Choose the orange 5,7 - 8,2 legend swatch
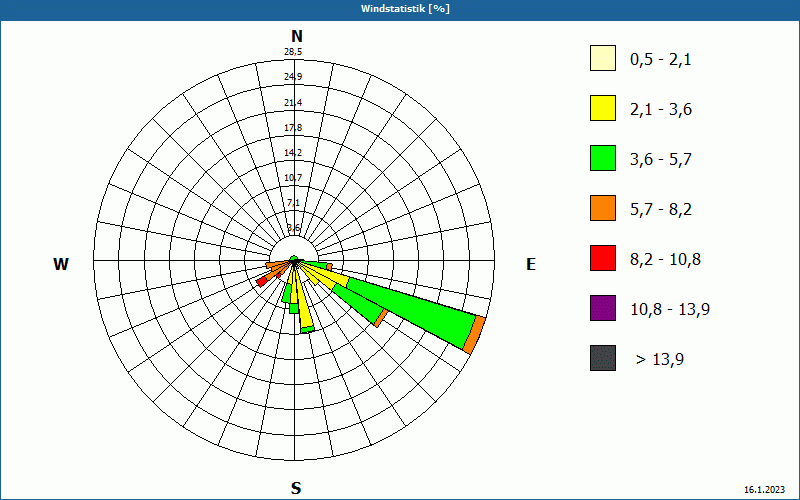This screenshot has height=500, width=800. point(603,208)
